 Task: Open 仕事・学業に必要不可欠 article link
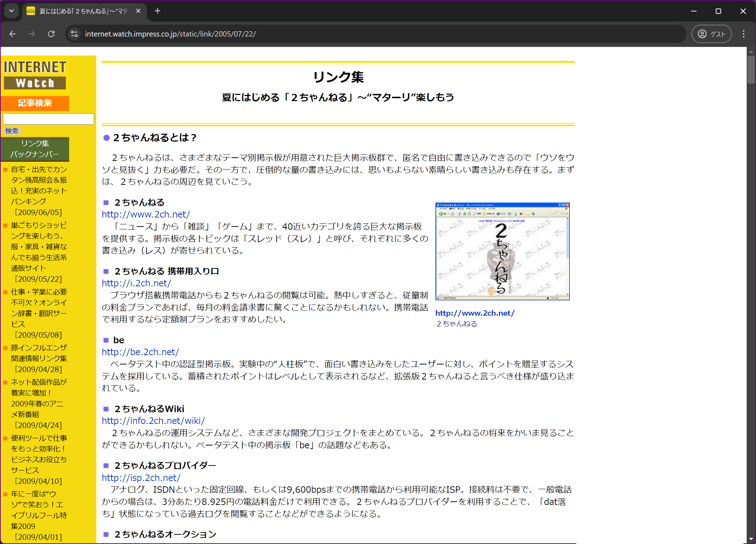click(x=39, y=308)
